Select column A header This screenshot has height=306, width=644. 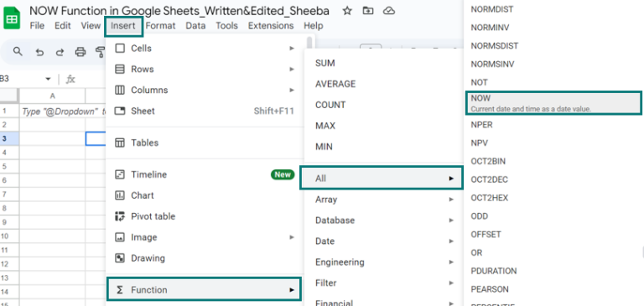[x=52, y=96]
